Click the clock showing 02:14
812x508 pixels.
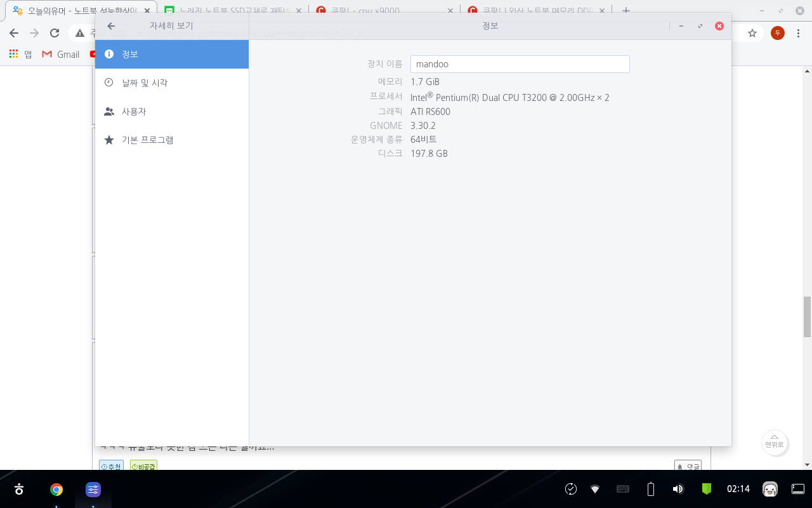[738, 489]
